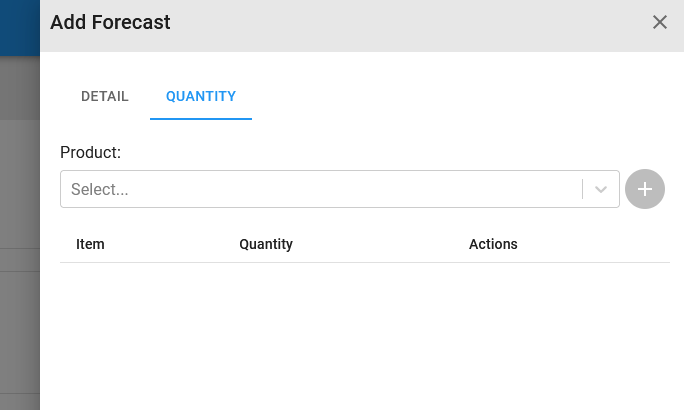The image size is (684, 410).
Task: Switch to the DETAIL tab
Action: pyautogui.click(x=105, y=96)
